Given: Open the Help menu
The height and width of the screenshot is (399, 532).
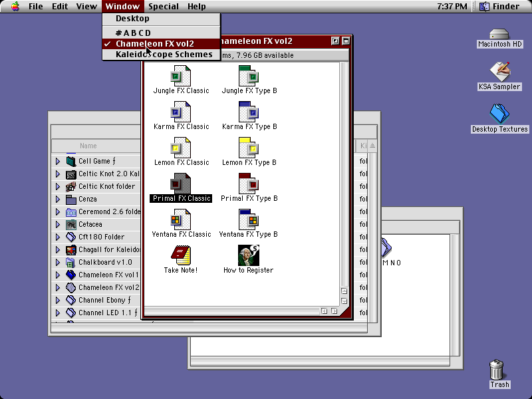Looking at the screenshot, I should tap(196, 7).
